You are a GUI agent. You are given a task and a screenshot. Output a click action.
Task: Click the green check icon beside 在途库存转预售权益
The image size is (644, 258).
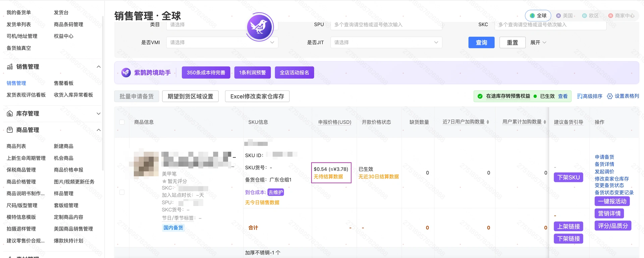tap(480, 96)
